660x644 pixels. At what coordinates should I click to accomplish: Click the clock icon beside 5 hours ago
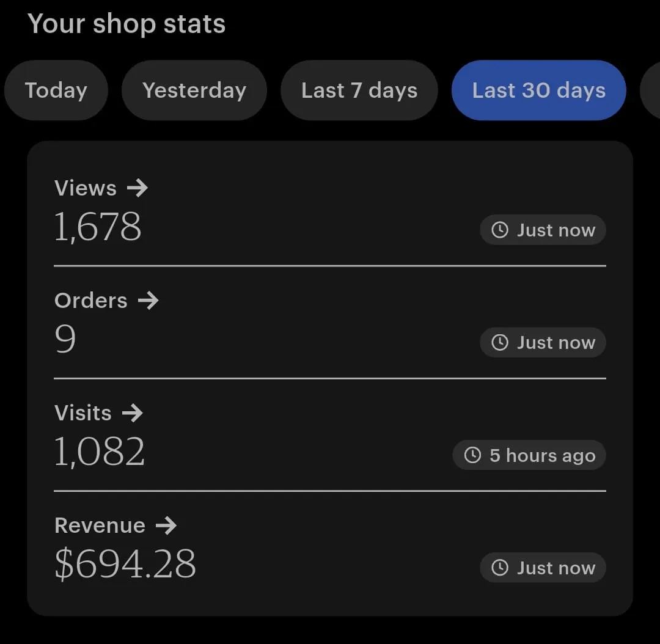[x=472, y=455]
